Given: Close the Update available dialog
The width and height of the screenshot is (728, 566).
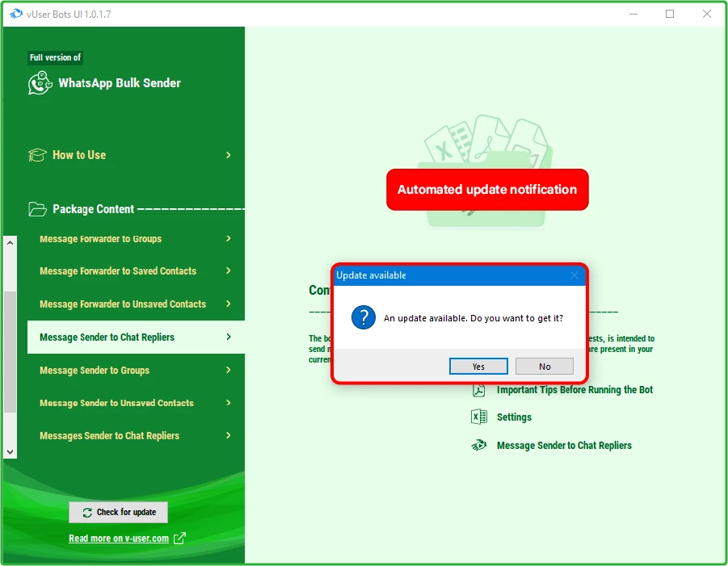Looking at the screenshot, I should click(574, 275).
